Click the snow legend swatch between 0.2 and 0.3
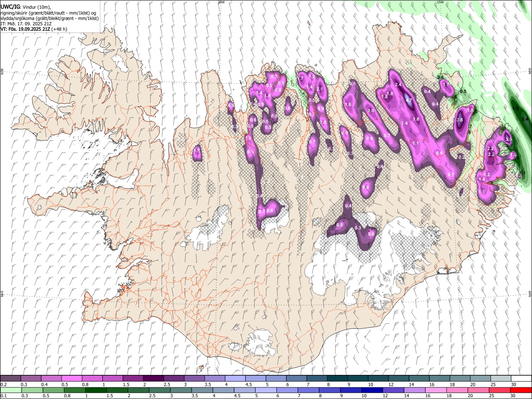The height and width of the screenshot is (399, 532). (x=10, y=379)
